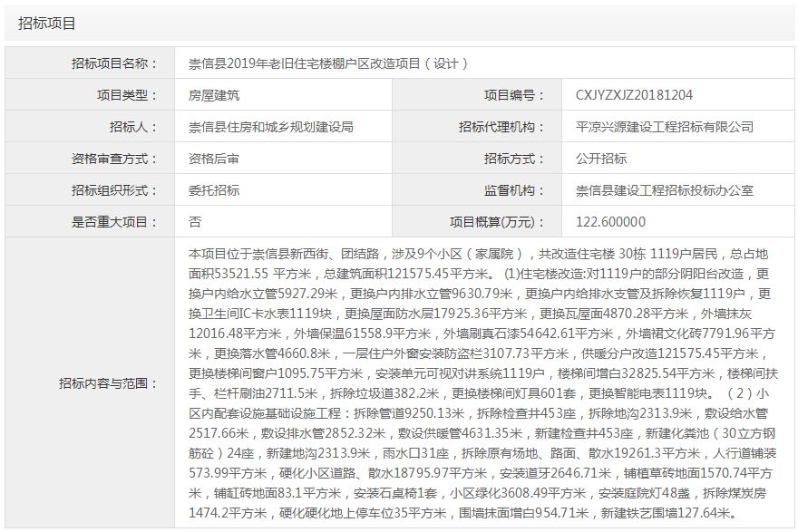Viewport: 798px width, 532px height.
Task: Click the paragraph beginning 本项目位于崇信县新西街
Action: pyautogui.click(x=482, y=383)
